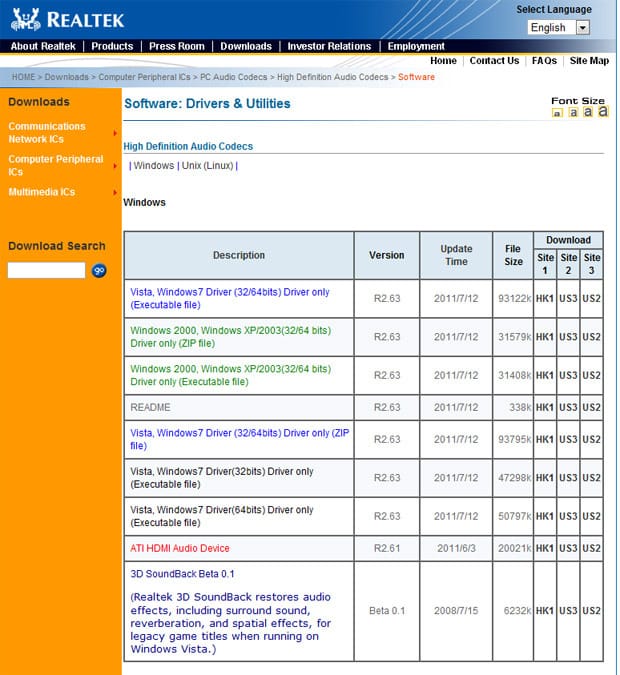The image size is (620, 675).
Task: Click PC Audio Codecs breadcrumb
Action: pyautogui.click(x=234, y=77)
